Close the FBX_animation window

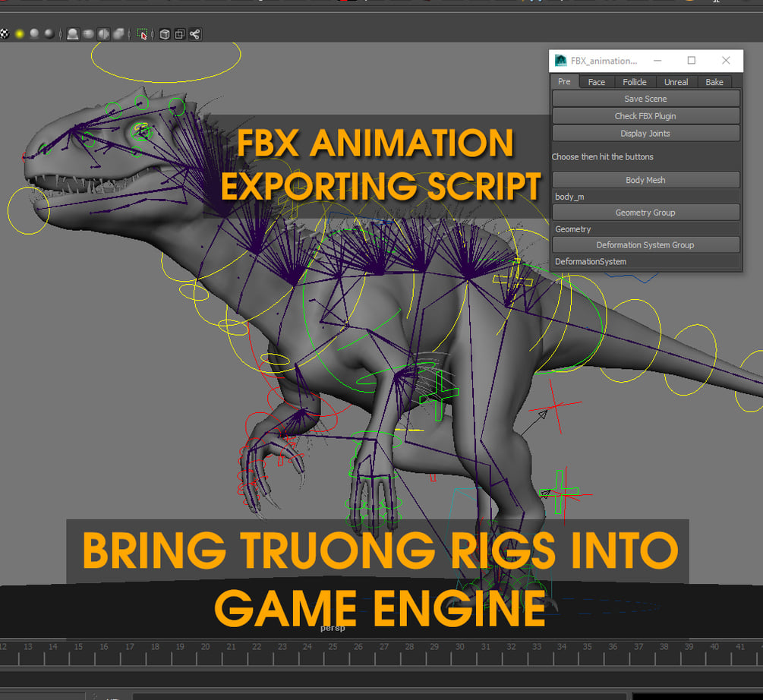726,60
